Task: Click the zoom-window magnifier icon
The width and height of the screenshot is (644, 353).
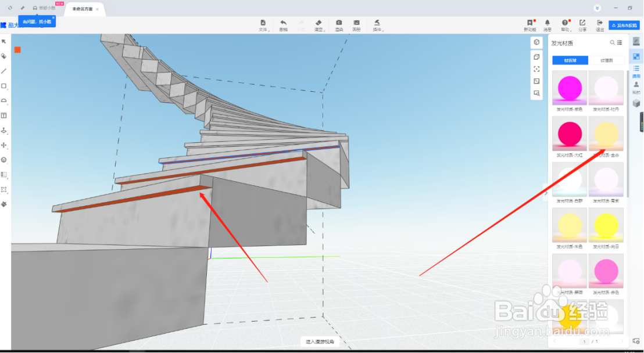Action: point(536,93)
